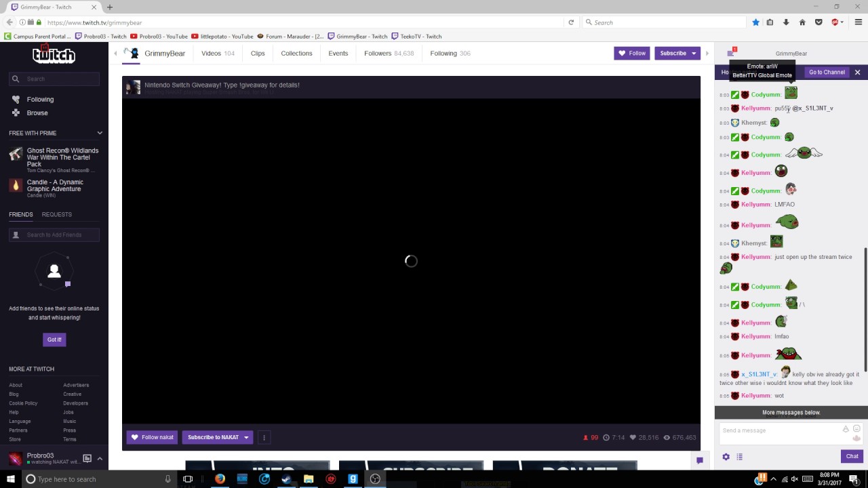The width and height of the screenshot is (868, 488).
Task: Open whispers icon beside Probro03
Action: [x=87, y=459]
